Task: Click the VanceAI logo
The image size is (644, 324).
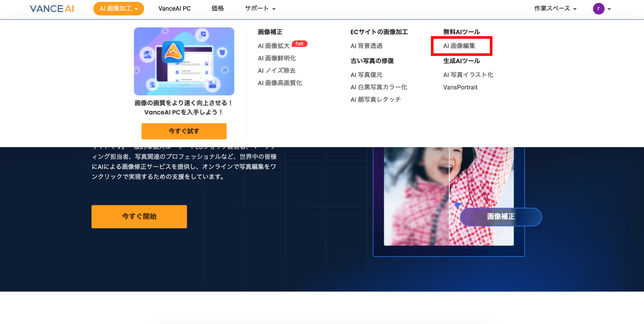Action: [52, 9]
